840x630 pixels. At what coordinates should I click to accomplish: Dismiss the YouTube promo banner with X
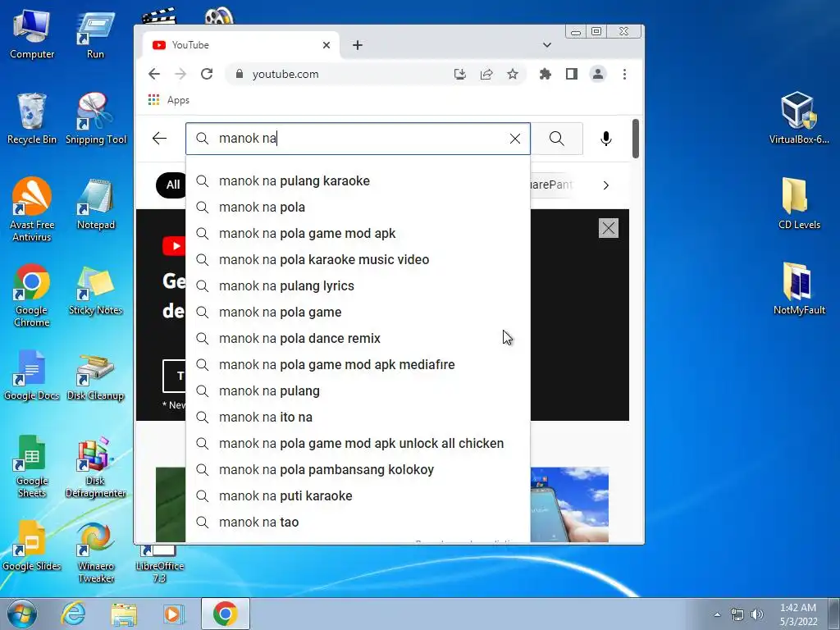pyautogui.click(x=609, y=228)
